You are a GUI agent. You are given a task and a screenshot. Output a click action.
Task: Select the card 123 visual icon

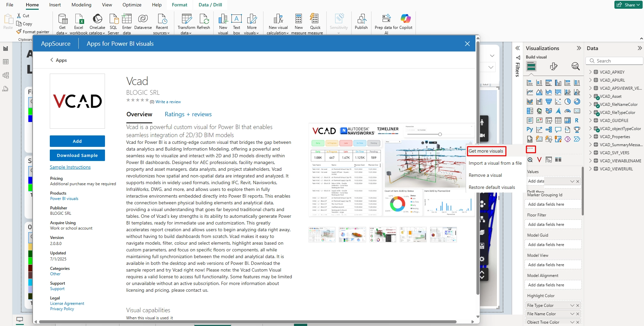577,111
